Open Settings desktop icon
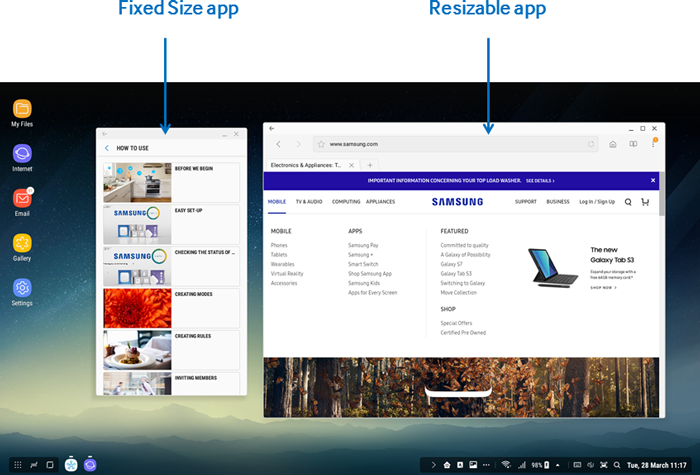Viewport: 700px width, 475px height. tap(22, 292)
